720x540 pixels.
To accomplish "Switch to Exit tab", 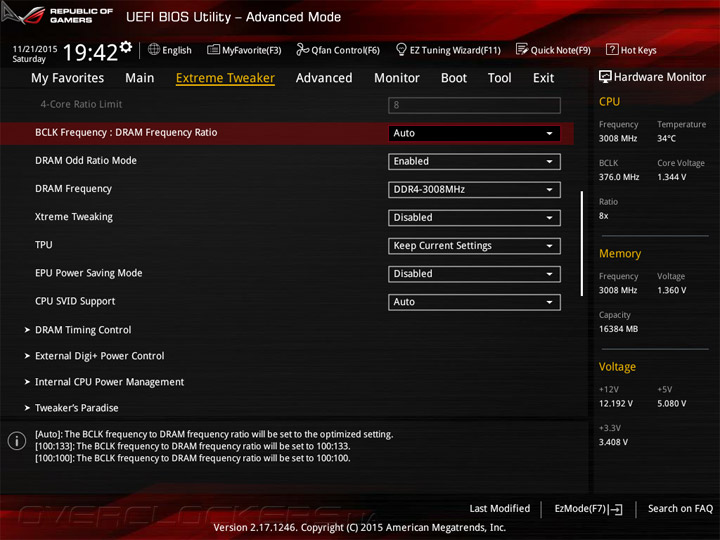I will coord(543,78).
